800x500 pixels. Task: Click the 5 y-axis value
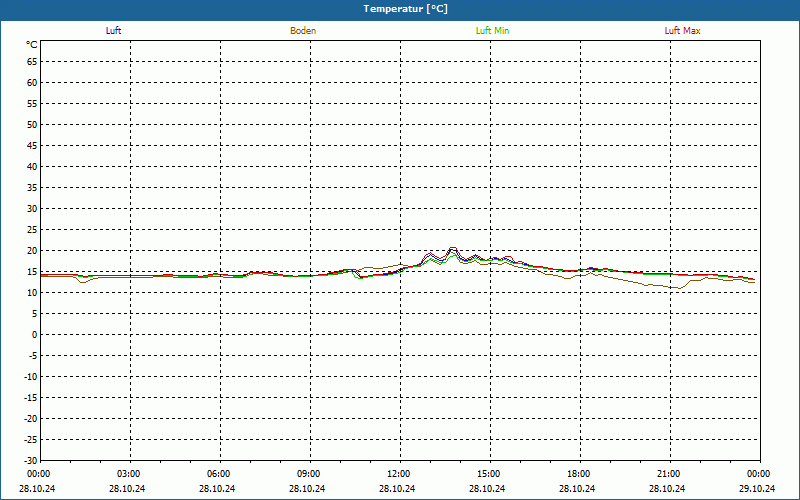35,314
